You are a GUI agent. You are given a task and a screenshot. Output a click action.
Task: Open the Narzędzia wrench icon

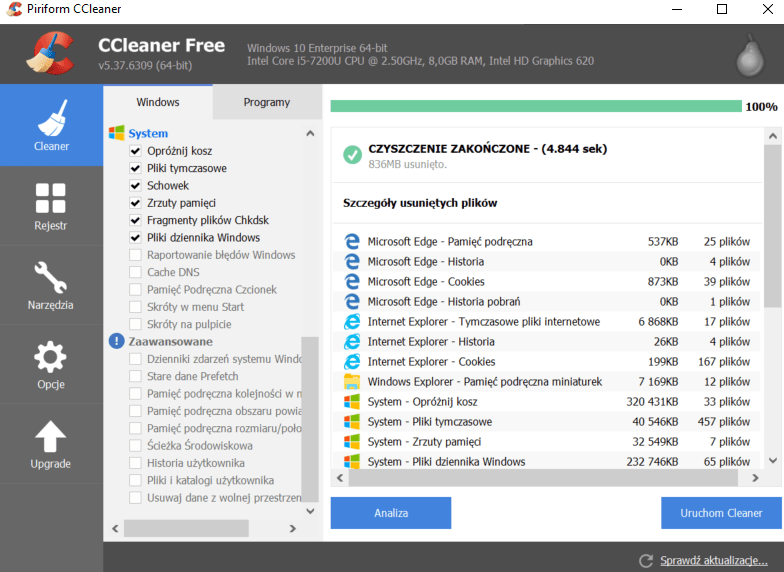[x=50, y=277]
